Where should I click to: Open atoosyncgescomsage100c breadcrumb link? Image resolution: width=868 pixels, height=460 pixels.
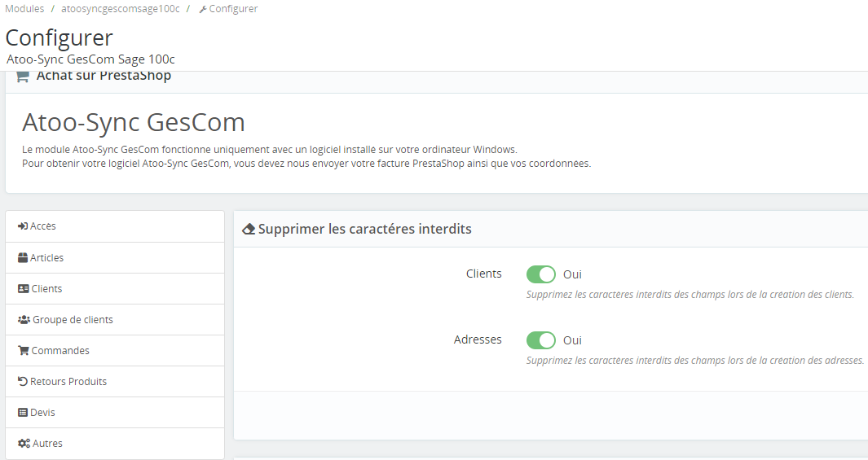coord(120,9)
